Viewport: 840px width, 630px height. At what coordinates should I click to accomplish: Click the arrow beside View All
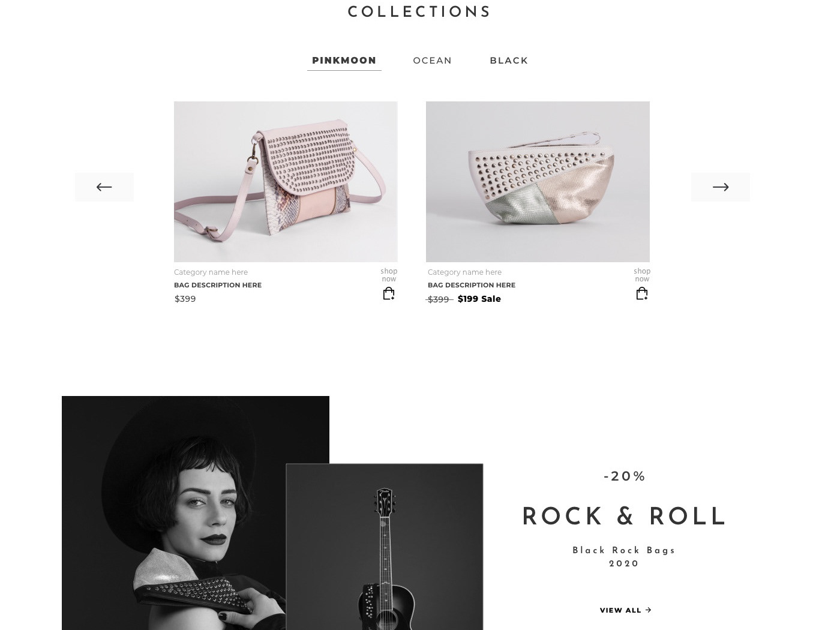click(x=648, y=610)
